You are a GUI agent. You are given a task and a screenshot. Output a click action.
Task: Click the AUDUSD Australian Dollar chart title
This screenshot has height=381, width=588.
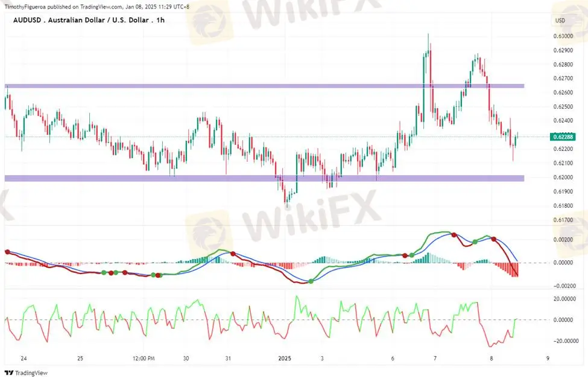click(x=89, y=21)
